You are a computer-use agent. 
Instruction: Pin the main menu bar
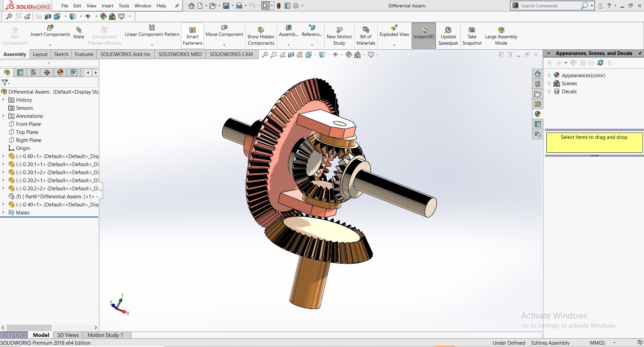[x=177, y=6]
